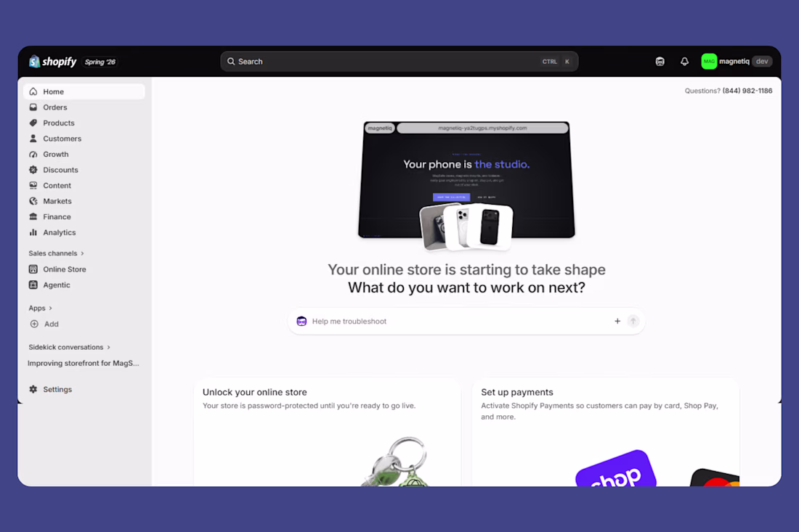The image size is (799, 532).
Task: Click the Shopify logo in the top bar
Action: (53, 62)
